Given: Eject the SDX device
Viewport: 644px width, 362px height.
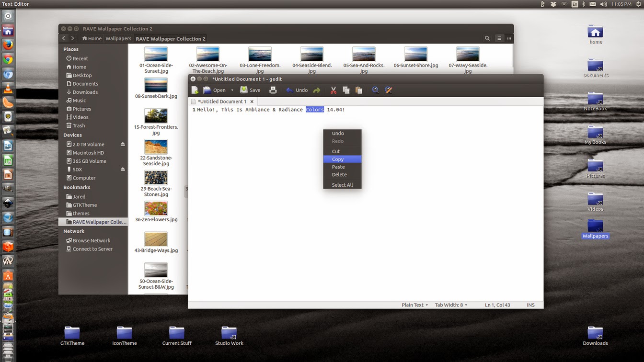Looking at the screenshot, I should (x=123, y=170).
